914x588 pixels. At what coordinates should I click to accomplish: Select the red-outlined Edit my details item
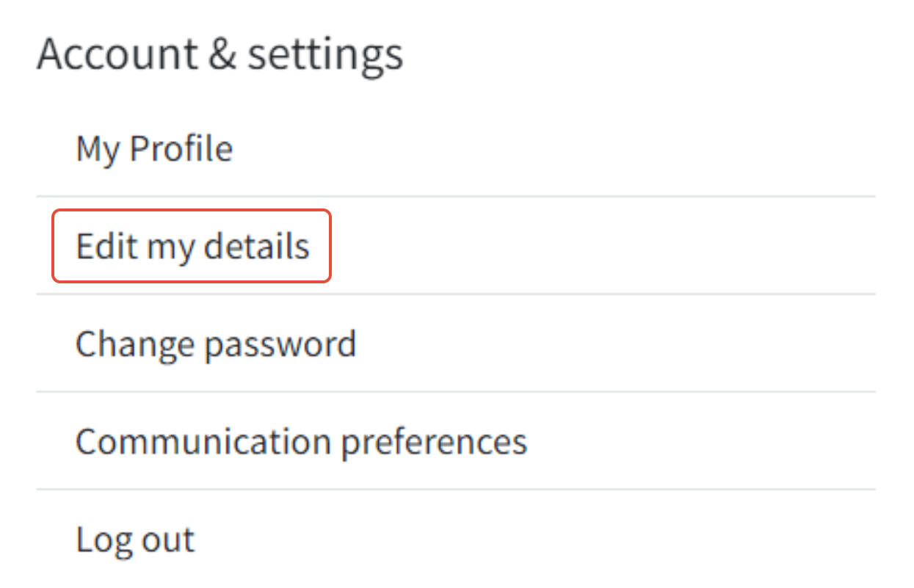click(192, 247)
